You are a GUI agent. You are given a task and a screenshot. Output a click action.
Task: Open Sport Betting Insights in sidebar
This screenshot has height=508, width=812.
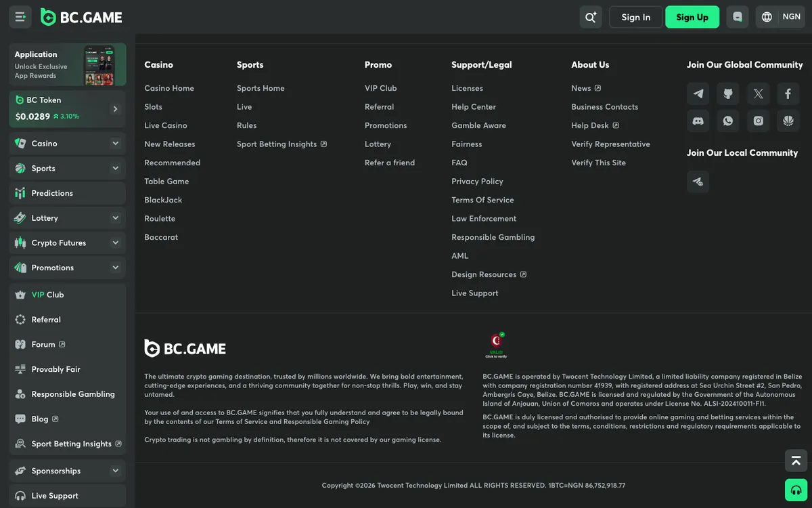coord(68,444)
